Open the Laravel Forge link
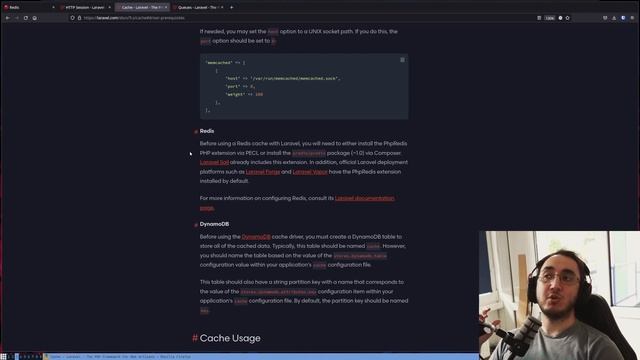 click(x=263, y=172)
